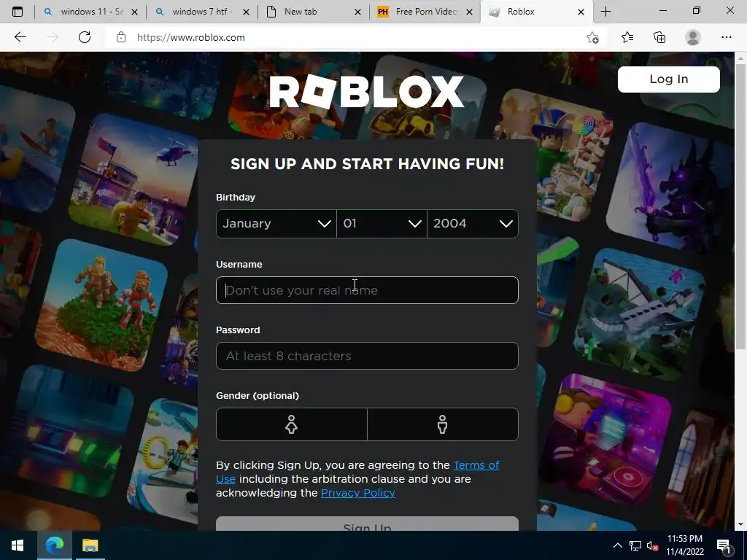The width and height of the screenshot is (747, 560).
Task: Show hidden system tray icons
Action: (x=617, y=545)
